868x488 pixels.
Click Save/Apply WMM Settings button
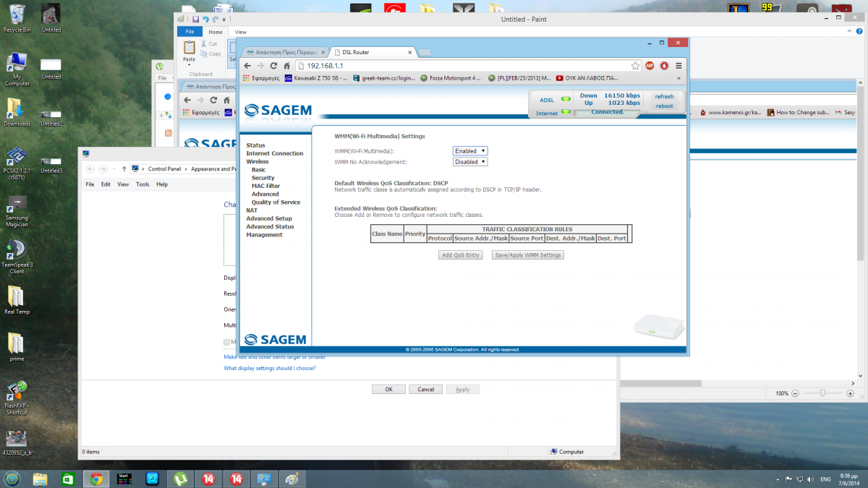527,255
